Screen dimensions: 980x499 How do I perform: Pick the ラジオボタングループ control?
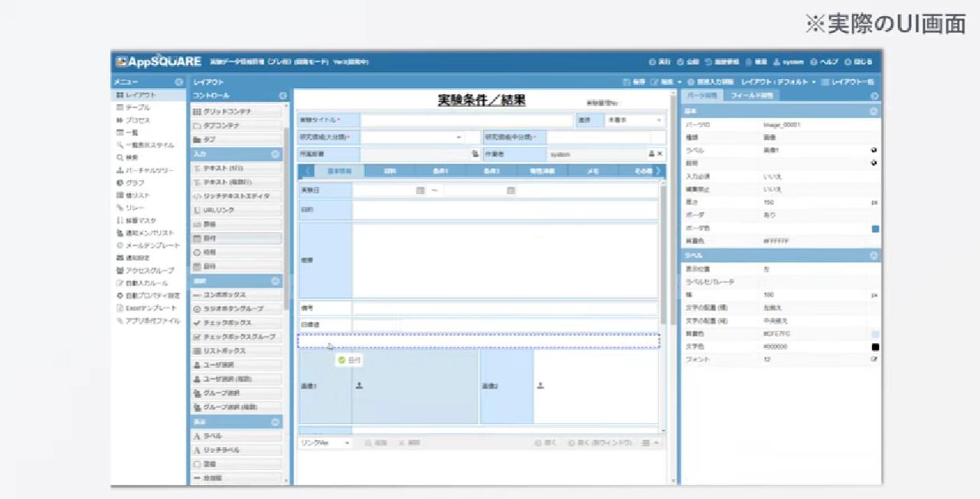point(236,308)
